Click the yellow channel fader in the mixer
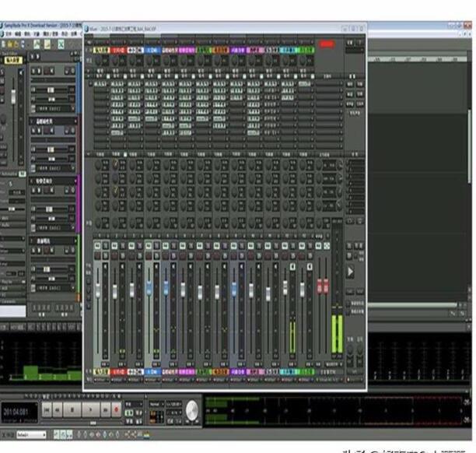The width and height of the screenshot is (476, 453). point(98,290)
